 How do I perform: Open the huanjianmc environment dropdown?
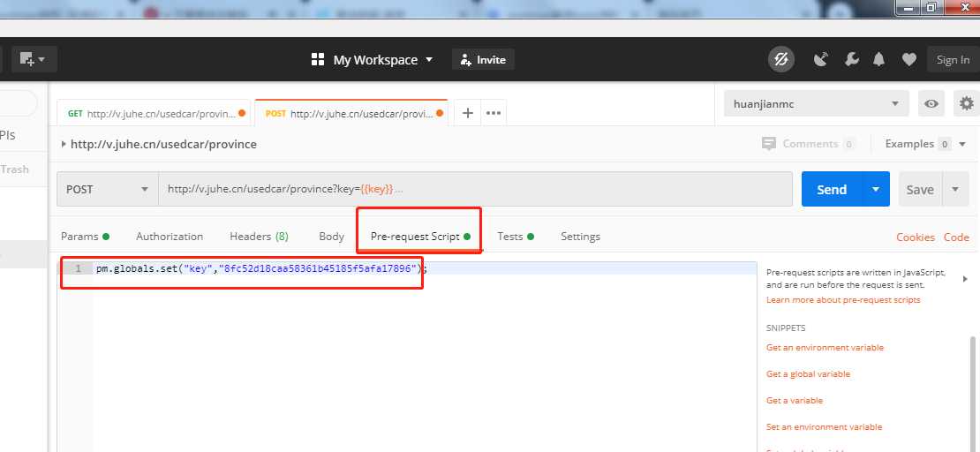pyautogui.click(x=816, y=104)
